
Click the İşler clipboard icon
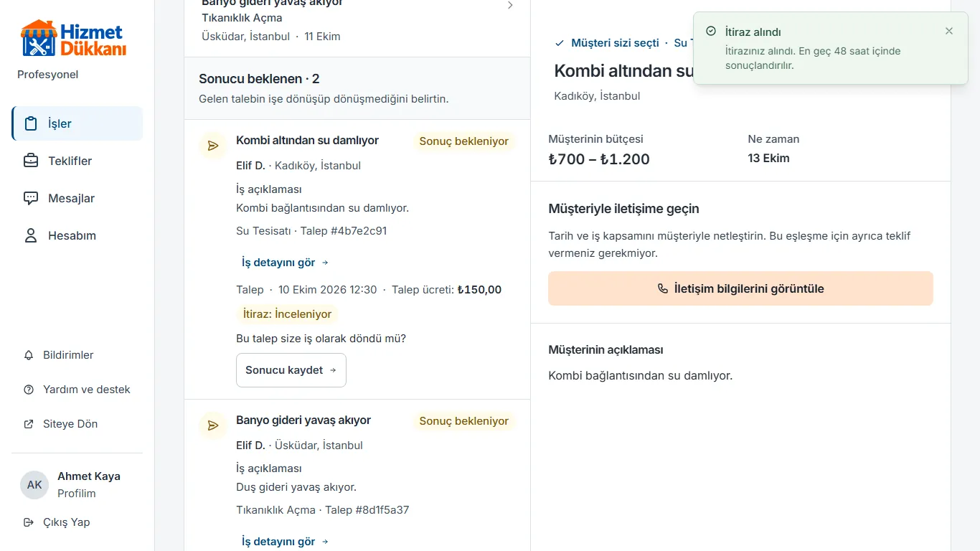click(31, 123)
